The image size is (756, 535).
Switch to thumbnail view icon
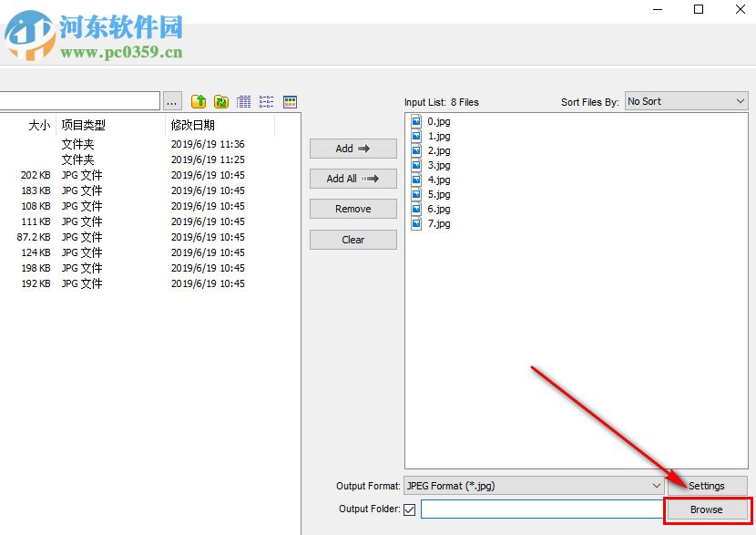(x=289, y=100)
